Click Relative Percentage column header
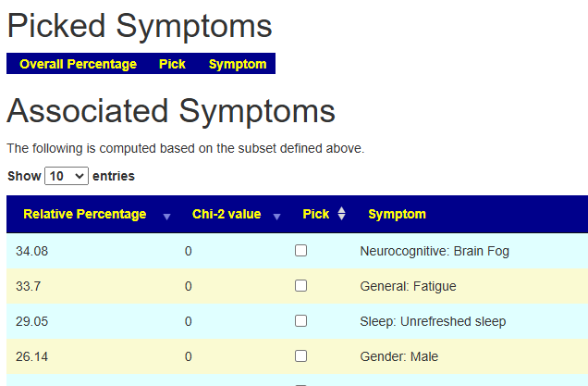Image resolution: width=588 pixels, height=386 pixels. (85, 214)
